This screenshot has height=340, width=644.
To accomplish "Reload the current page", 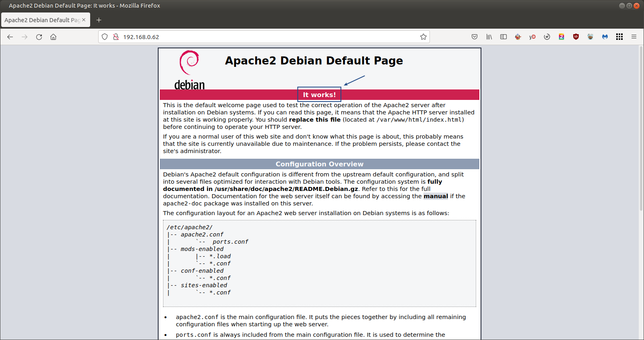I will (39, 37).
